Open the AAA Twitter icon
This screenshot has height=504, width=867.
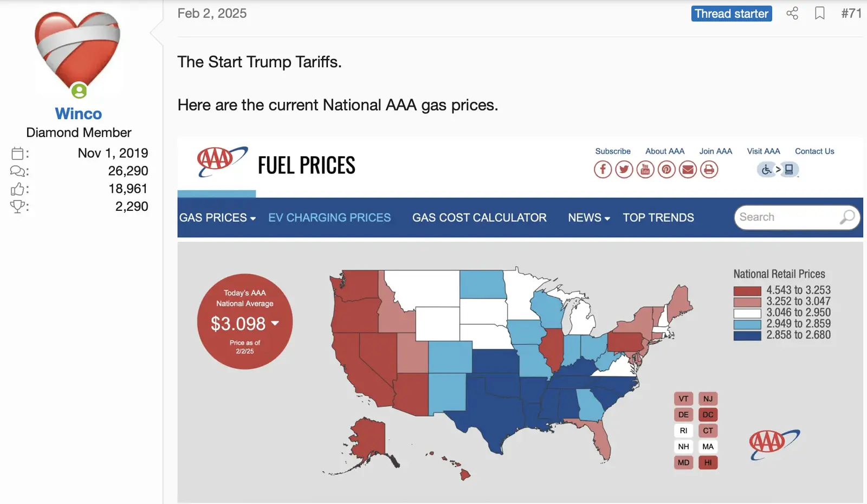[x=624, y=170]
